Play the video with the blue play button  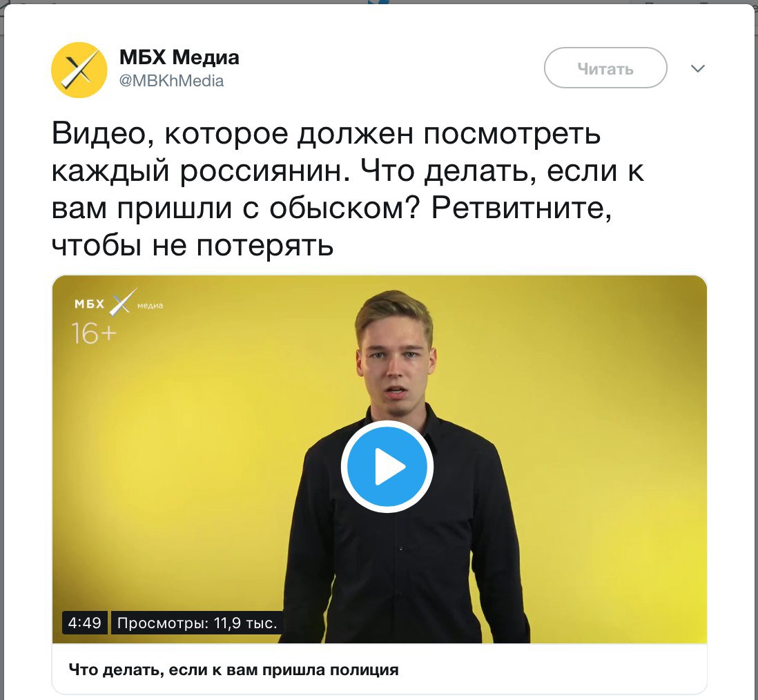[x=387, y=467]
